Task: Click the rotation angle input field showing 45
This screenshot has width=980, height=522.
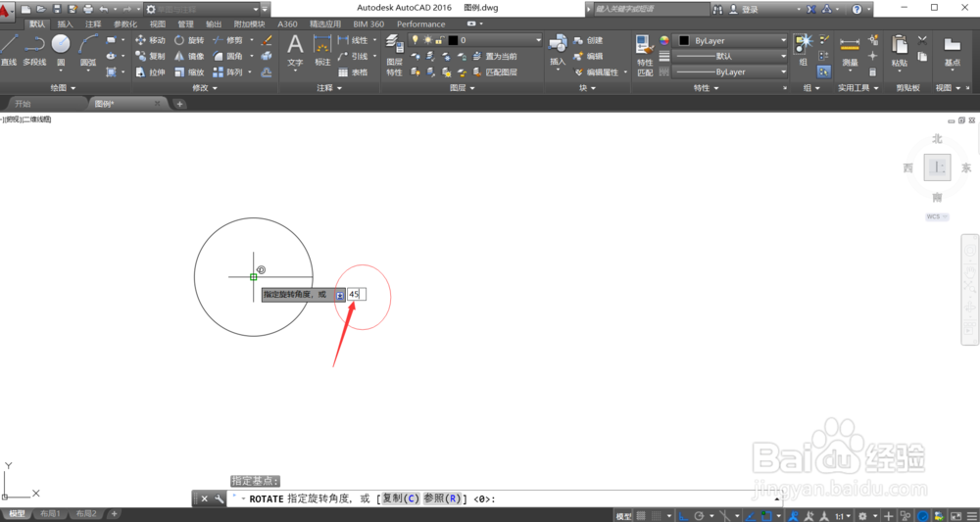Action: (x=357, y=294)
